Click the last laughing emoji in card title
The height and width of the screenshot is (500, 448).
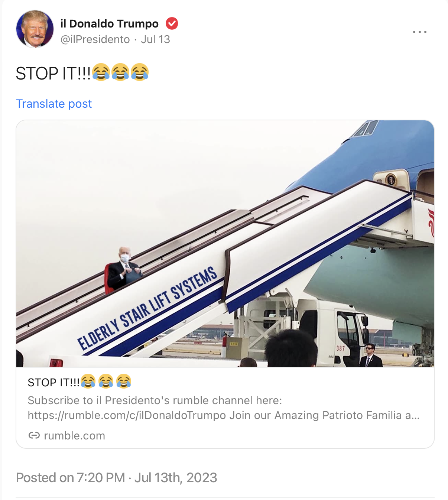pos(124,381)
